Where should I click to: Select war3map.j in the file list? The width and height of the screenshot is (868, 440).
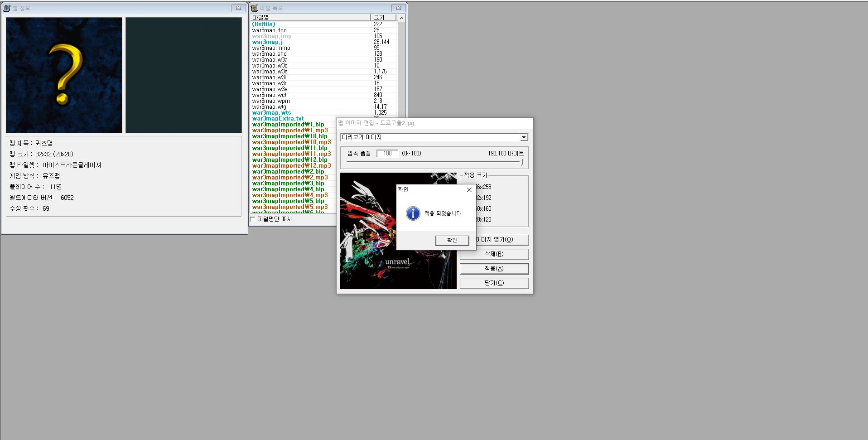267,42
